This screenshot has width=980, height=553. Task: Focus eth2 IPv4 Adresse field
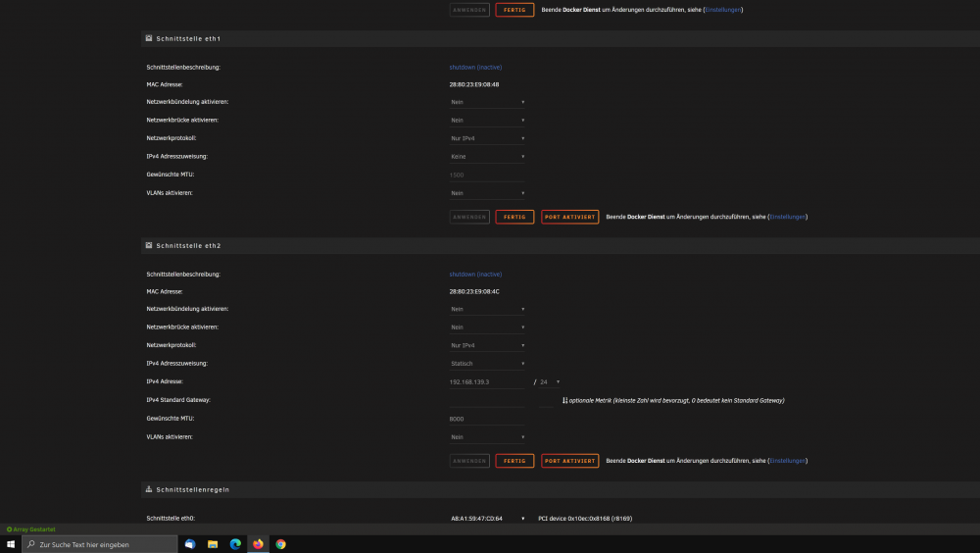(487, 381)
